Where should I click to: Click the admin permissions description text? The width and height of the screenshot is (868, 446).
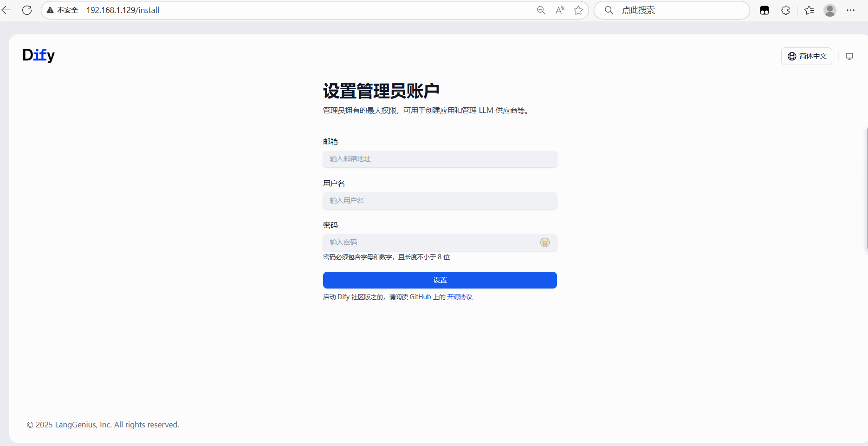pyautogui.click(x=427, y=111)
